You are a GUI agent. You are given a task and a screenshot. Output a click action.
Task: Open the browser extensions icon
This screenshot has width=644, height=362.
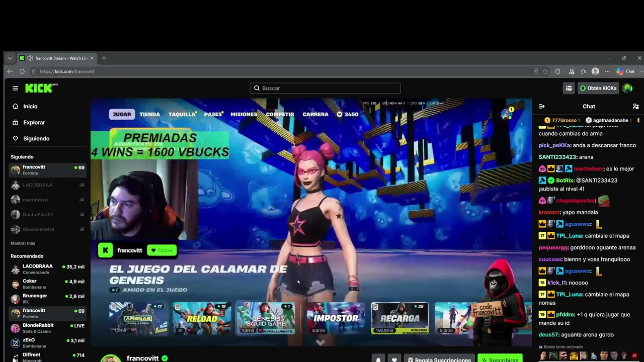[557, 71]
